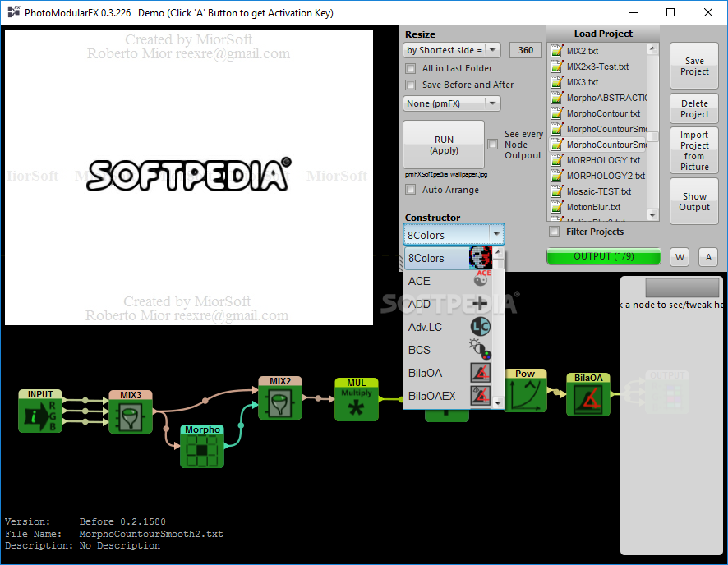Pick the BilaOA list icon
The width and height of the screenshot is (728, 565).
point(481,373)
